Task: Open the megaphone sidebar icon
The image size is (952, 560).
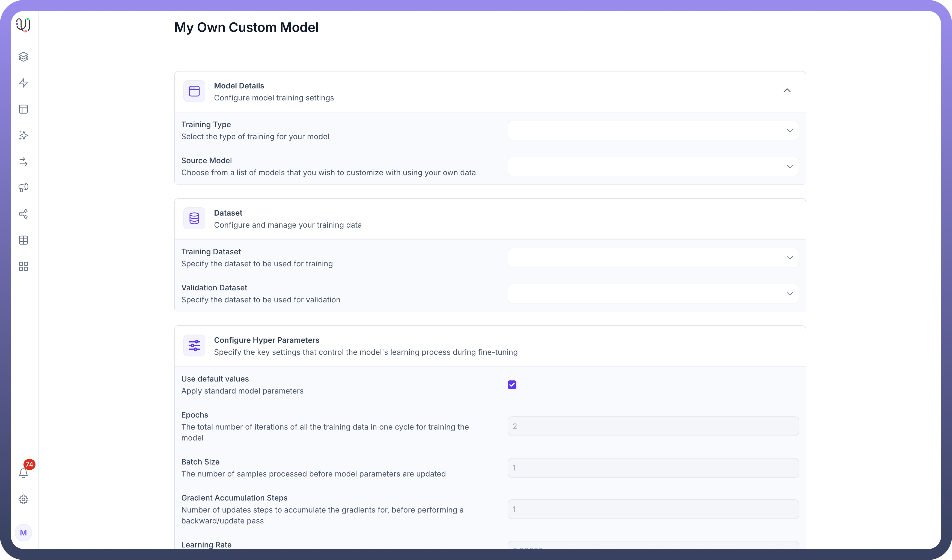Action: (23, 188)
